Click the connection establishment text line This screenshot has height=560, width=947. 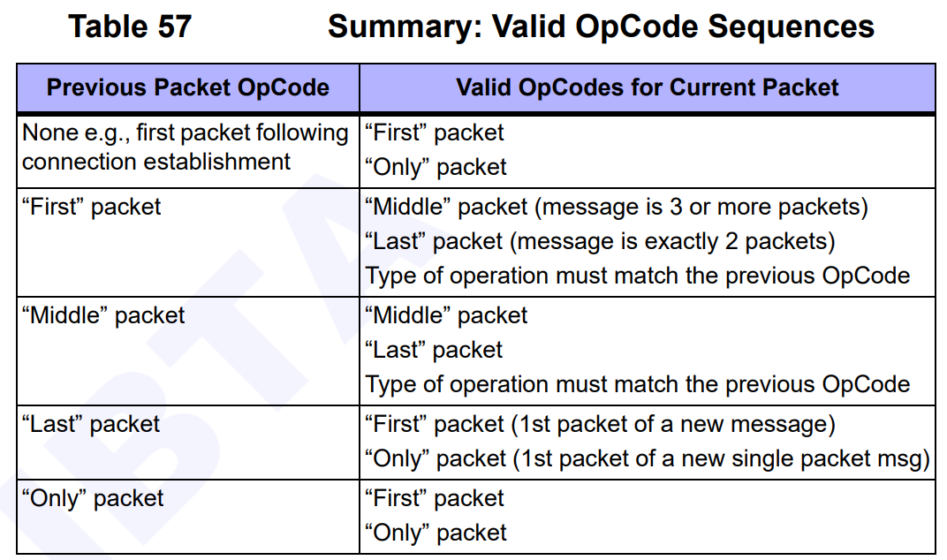coord(156,162)
